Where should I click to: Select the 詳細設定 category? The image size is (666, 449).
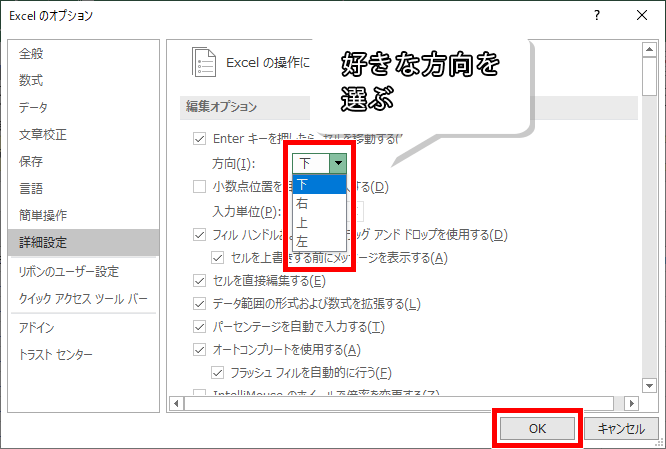(x=83, y=243)
